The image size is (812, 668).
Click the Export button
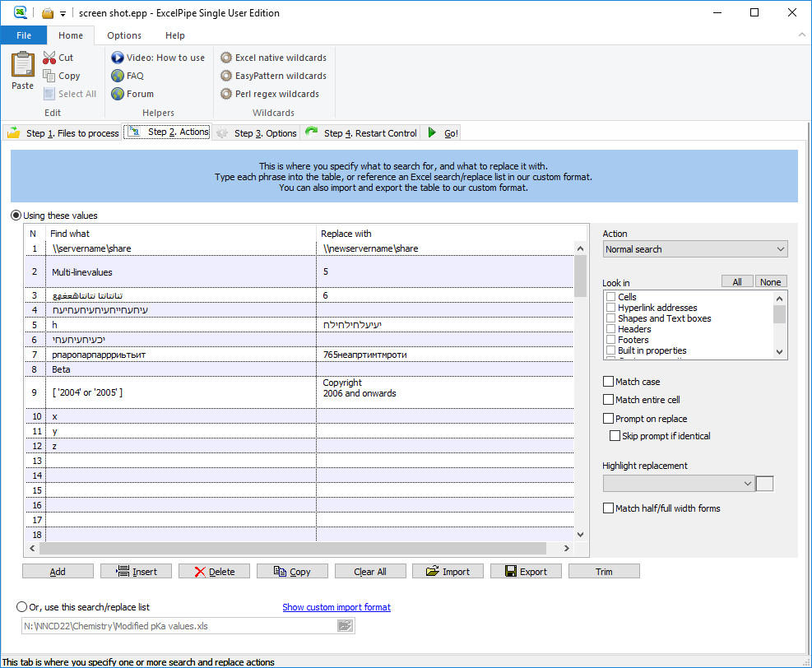tap(526, 572)
